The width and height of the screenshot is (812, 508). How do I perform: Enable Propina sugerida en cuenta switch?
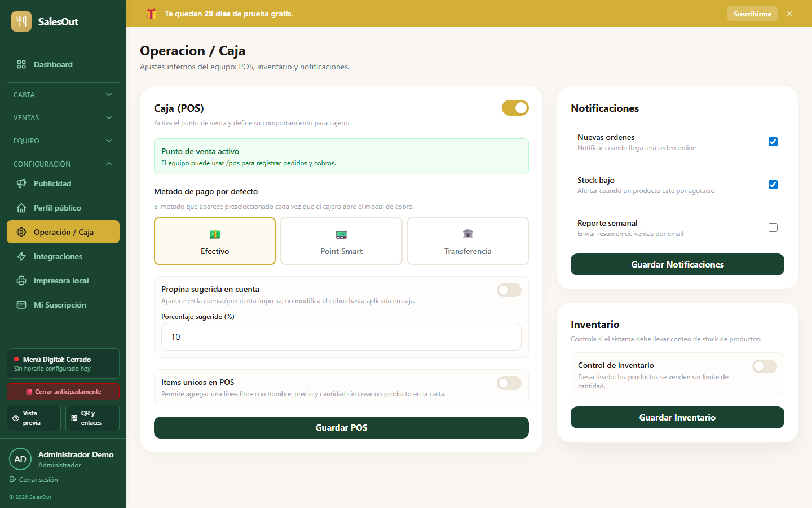[x=509, y=290]
